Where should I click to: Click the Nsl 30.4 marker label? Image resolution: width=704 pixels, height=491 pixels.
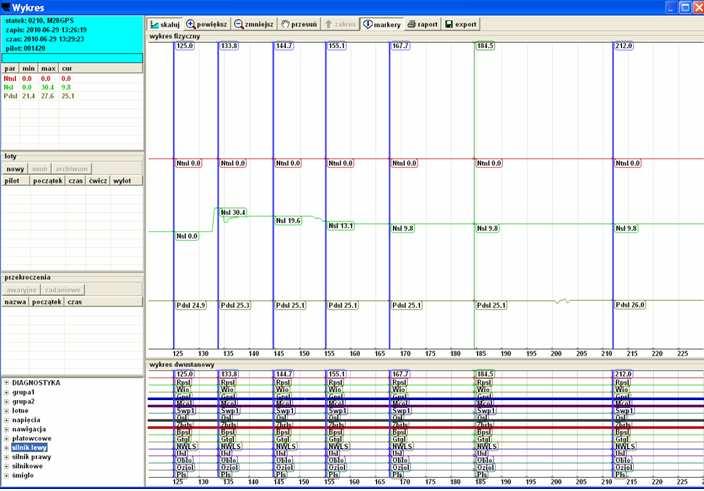[x=233, y=212]
